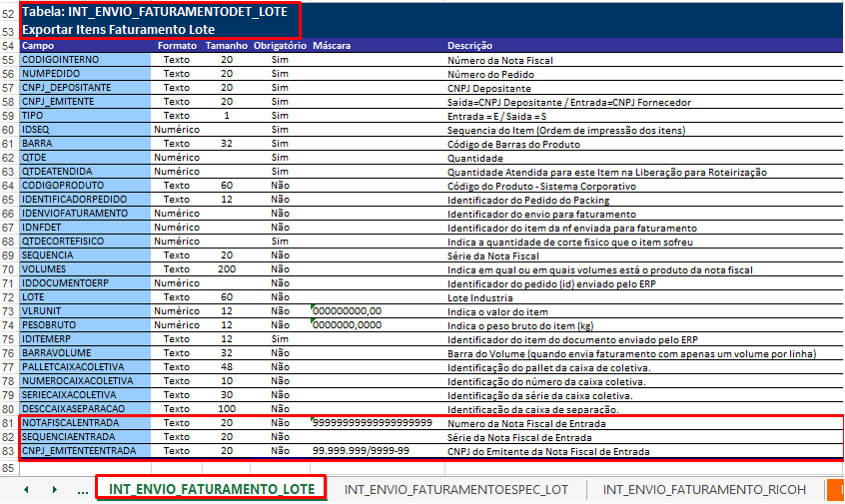
Task: Select row header 52
Action: tap(9, 14)
